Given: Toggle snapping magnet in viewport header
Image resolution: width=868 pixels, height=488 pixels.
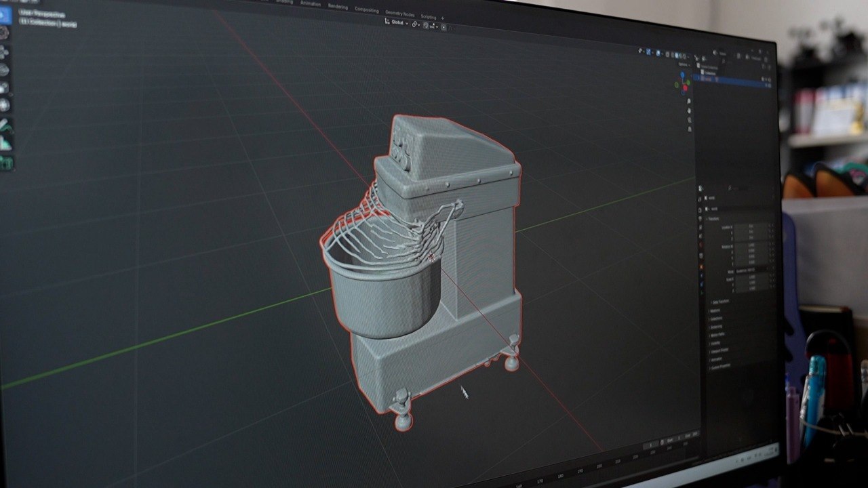Looking at the screenshot, I should (x=426, y=25).
